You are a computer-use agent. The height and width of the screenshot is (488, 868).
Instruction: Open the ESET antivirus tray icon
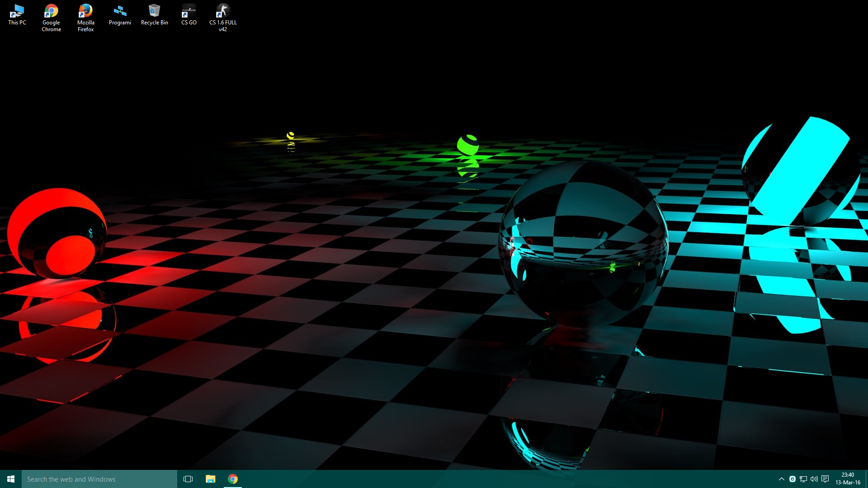793,479
